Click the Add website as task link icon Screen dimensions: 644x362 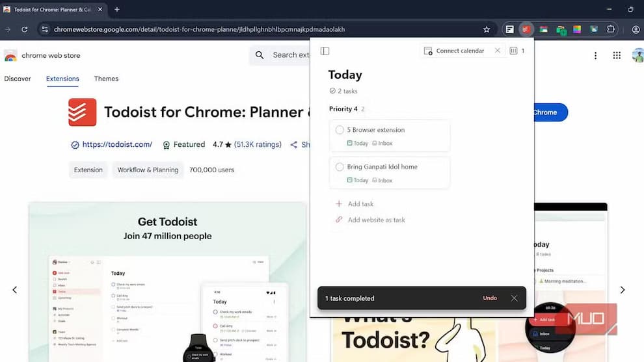pyautogui.click(x=339, y=220)
